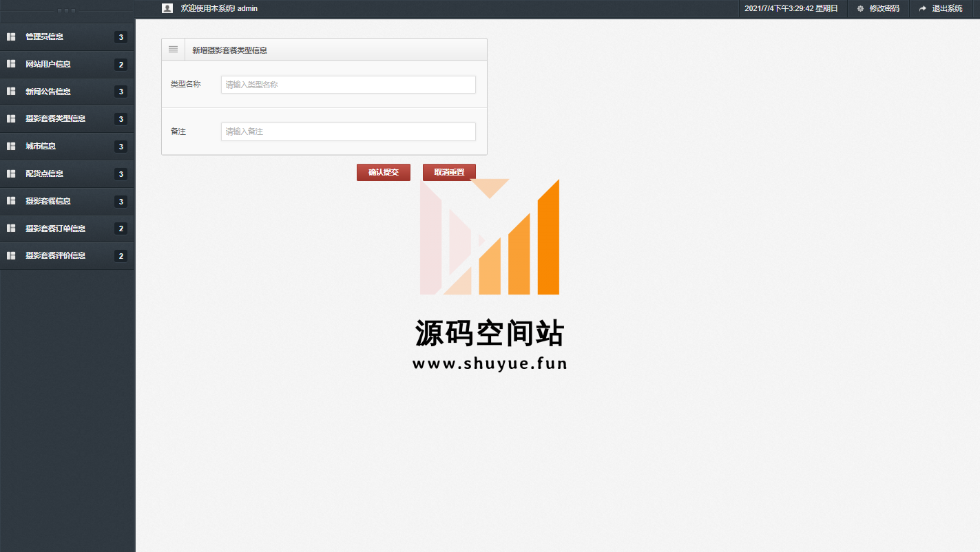Screen dimensions: 980x552
Task: Open the 摄影套餐订单信息 menu
Action: tap(67, 228)
